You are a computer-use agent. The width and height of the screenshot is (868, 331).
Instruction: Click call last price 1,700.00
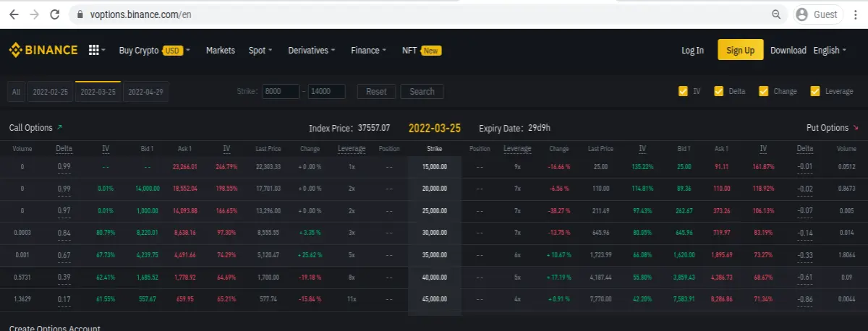(268, 278)
